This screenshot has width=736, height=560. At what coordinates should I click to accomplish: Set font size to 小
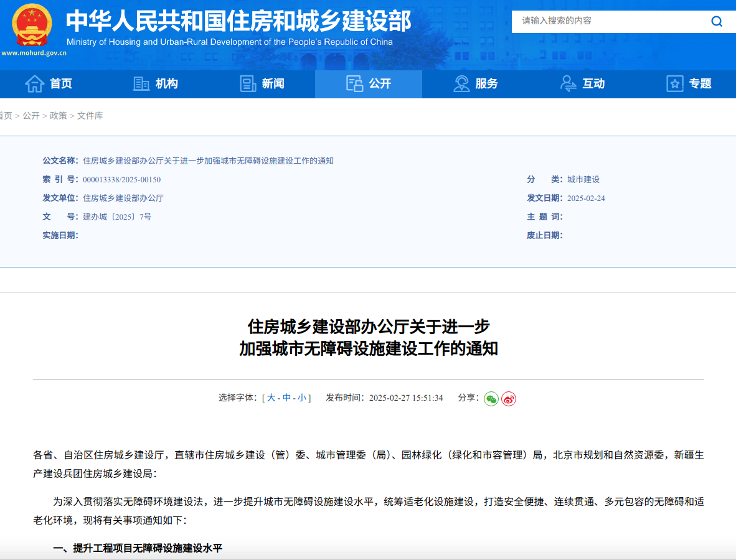coord(302,398)
